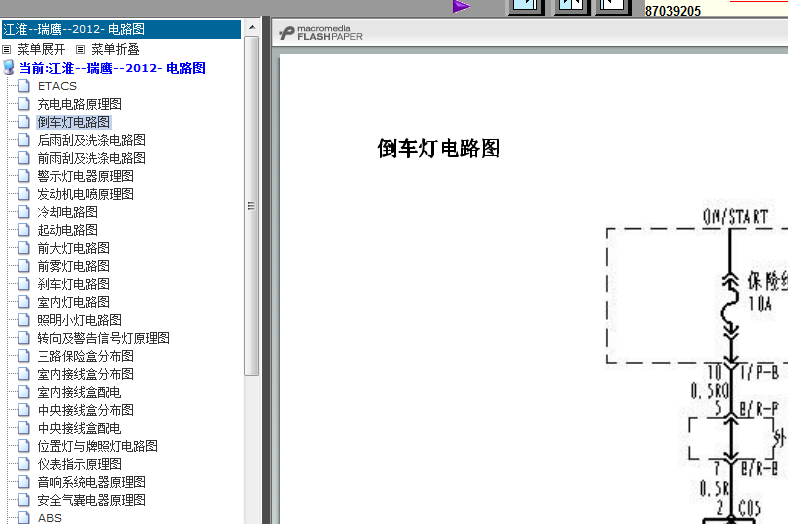
Task: Collapse all menus via 菜单折叠
Action: 115,49
